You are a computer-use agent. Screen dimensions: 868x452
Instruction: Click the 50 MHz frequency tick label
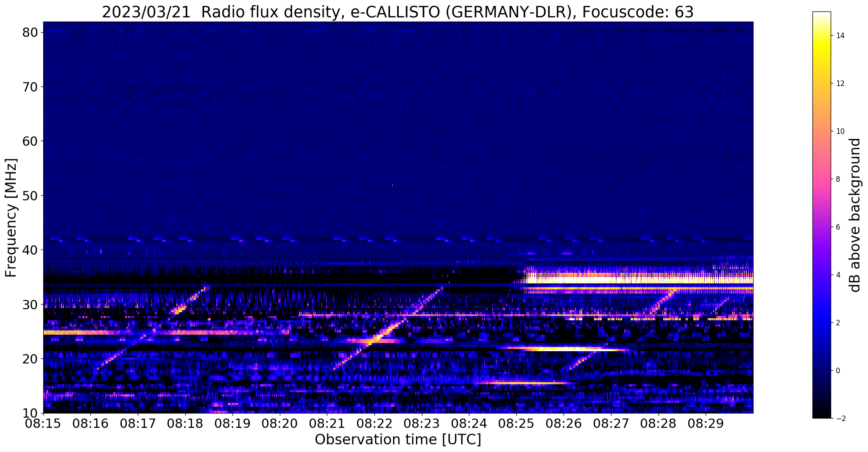coord(31,195)
